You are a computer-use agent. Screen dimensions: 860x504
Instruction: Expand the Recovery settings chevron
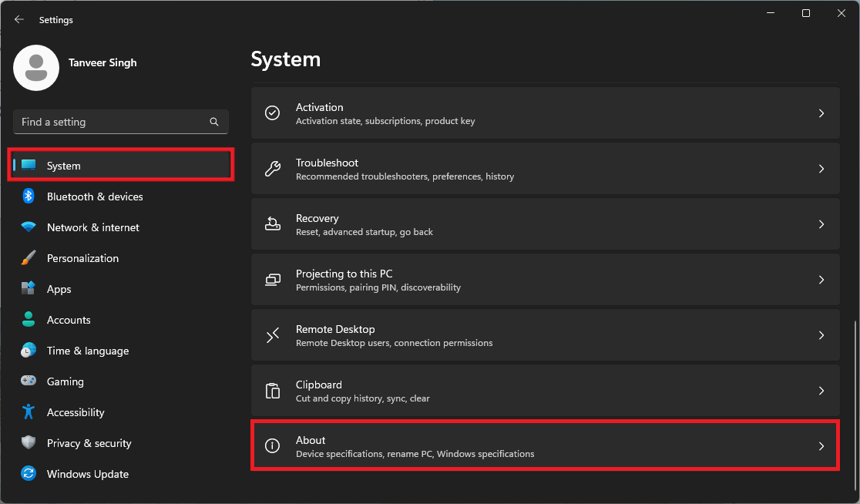pyautogui.click(x=821, y=223)
